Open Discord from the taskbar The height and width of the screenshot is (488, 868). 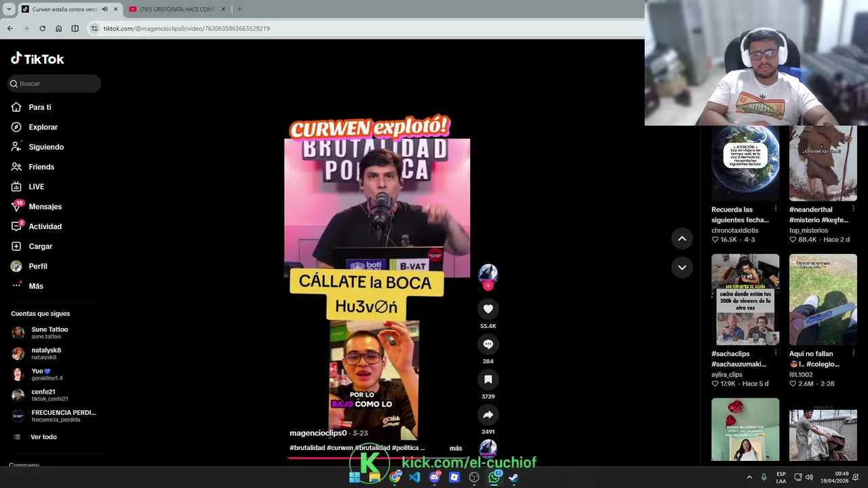(x=435, y=477)
